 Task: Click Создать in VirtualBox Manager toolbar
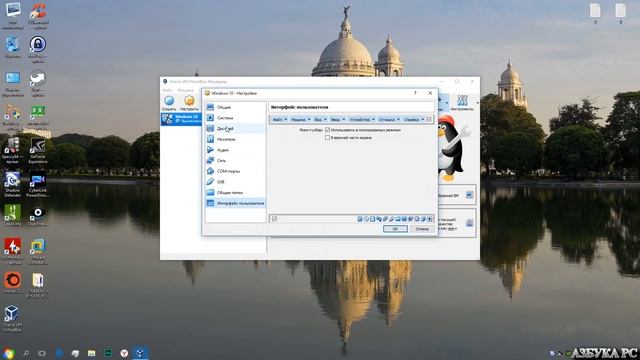169,103
